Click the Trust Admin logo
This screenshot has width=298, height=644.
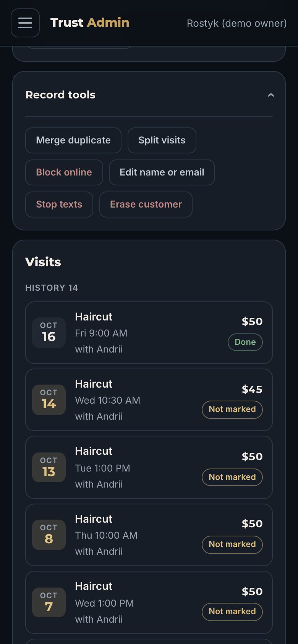[x=90, y=23]
